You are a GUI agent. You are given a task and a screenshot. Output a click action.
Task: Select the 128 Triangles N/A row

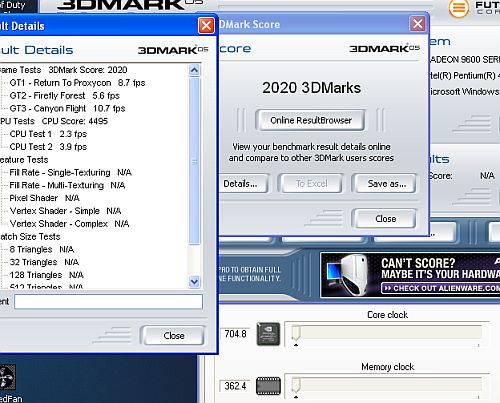pos(46,275)
